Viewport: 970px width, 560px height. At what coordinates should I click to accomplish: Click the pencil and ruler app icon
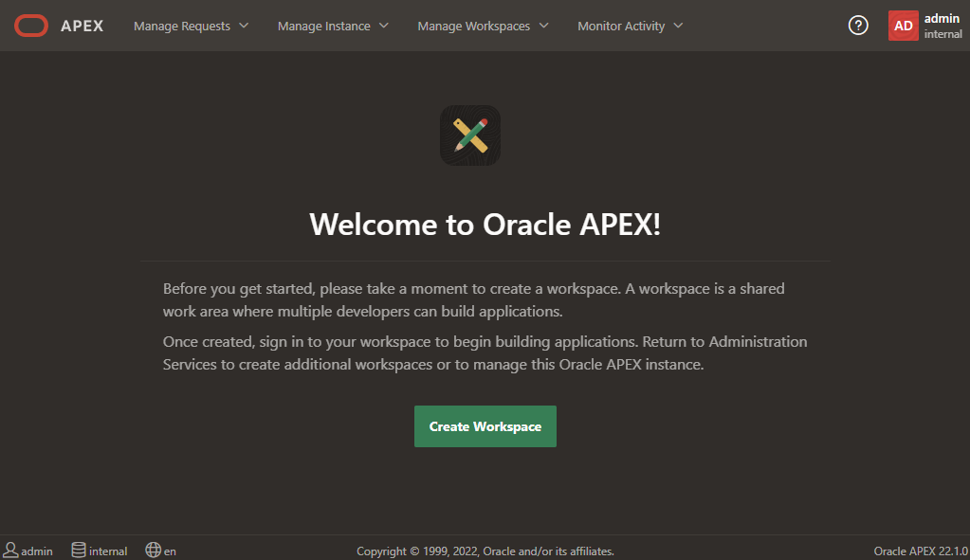pos(470,135)
